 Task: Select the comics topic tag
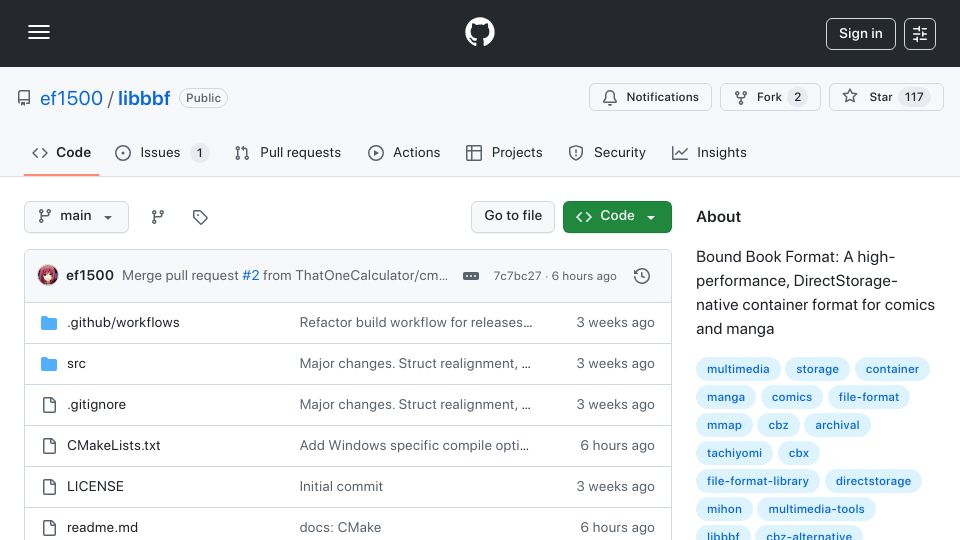coord(792,397)
